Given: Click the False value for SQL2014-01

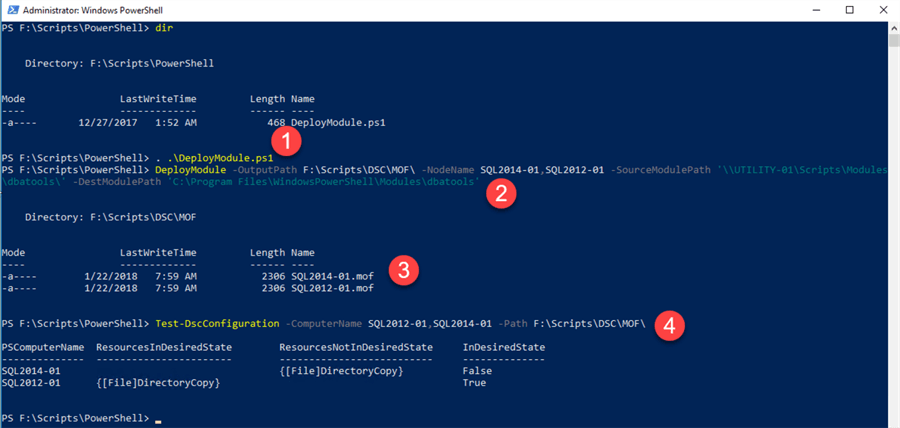Looking at the screenshot, I should point(477,371).
